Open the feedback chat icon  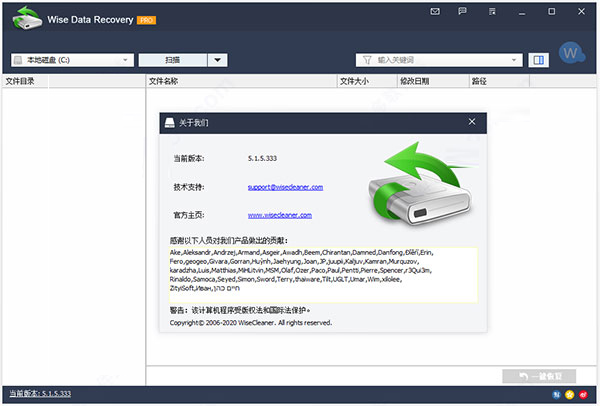point(462,11)
